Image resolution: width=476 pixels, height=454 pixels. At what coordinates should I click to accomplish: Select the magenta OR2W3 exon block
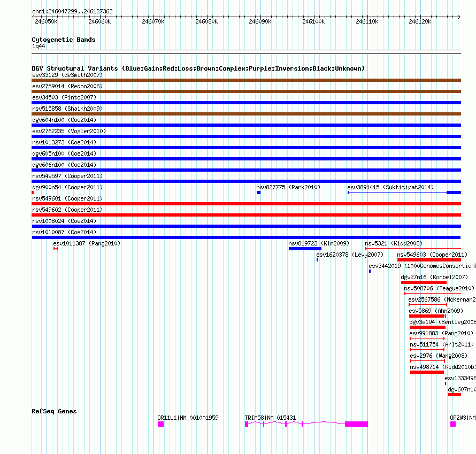tap(453, 424)
